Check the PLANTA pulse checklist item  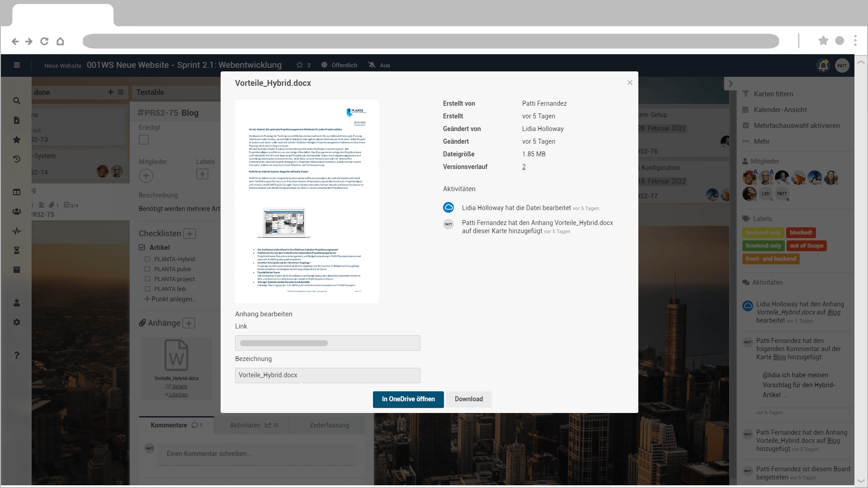[x=147, y=269]
